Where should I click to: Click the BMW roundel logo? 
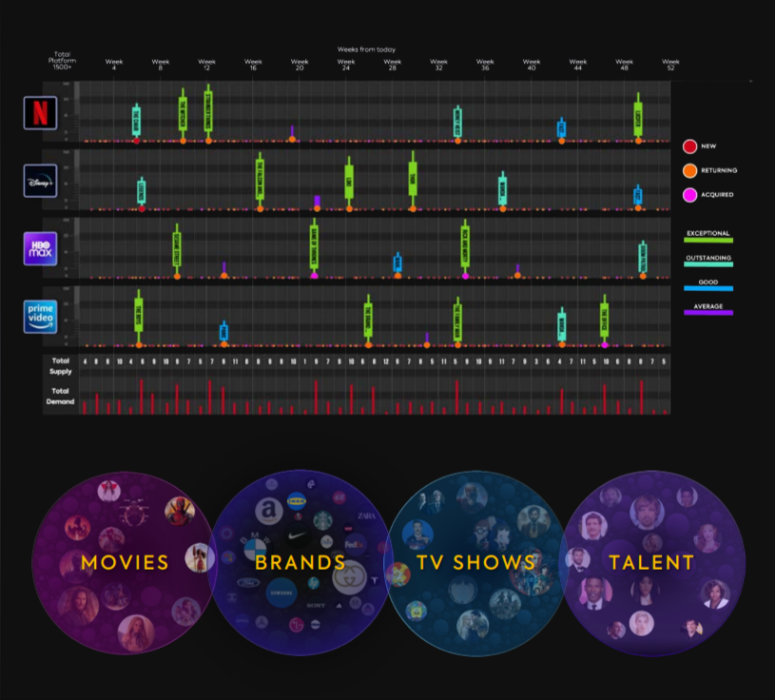pos(255,550)
